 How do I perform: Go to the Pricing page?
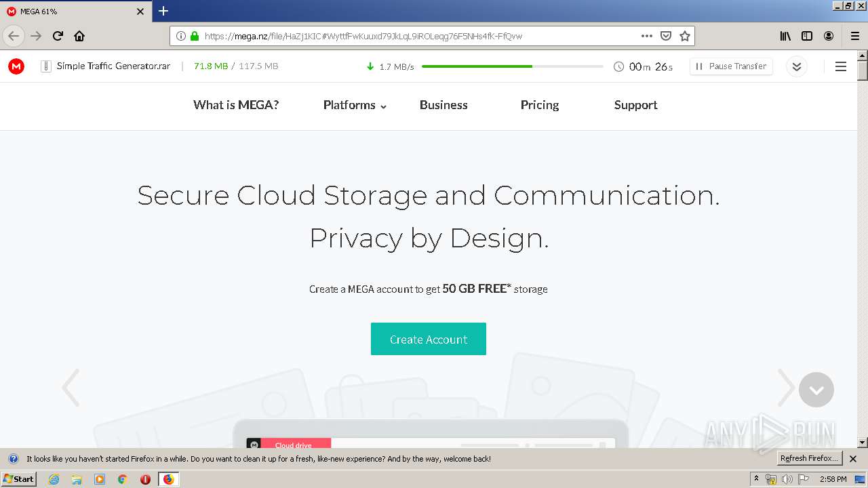540,105
